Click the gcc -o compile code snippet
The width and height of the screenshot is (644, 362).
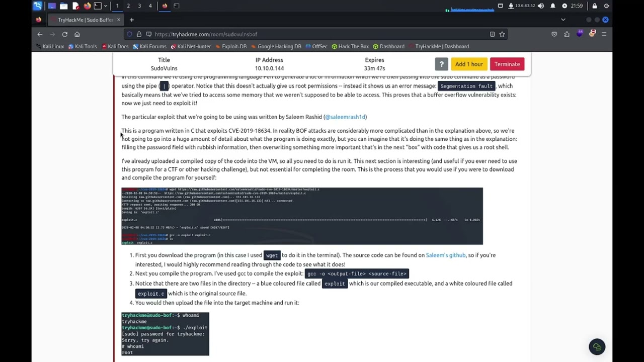click(357, 274)
